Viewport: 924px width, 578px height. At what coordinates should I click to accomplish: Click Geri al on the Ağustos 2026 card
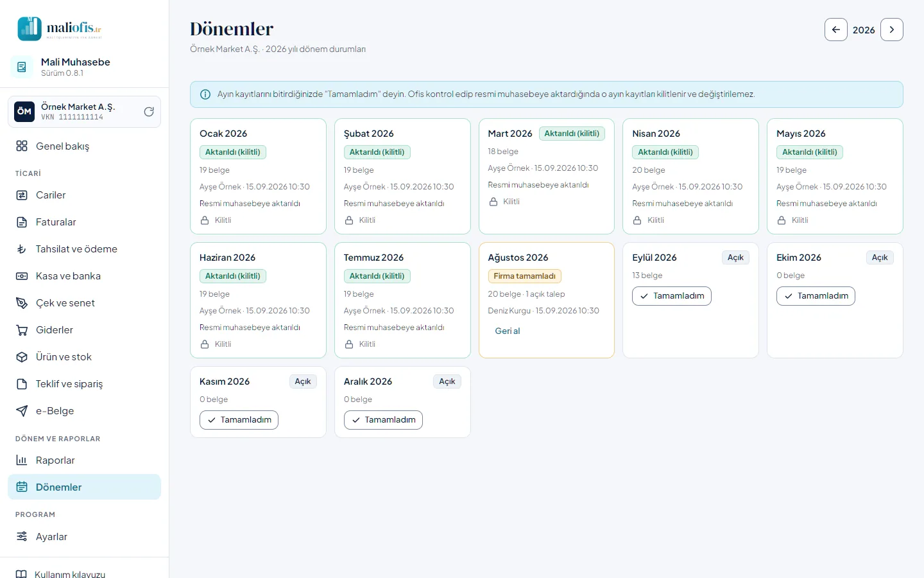(x=508, y=331)
